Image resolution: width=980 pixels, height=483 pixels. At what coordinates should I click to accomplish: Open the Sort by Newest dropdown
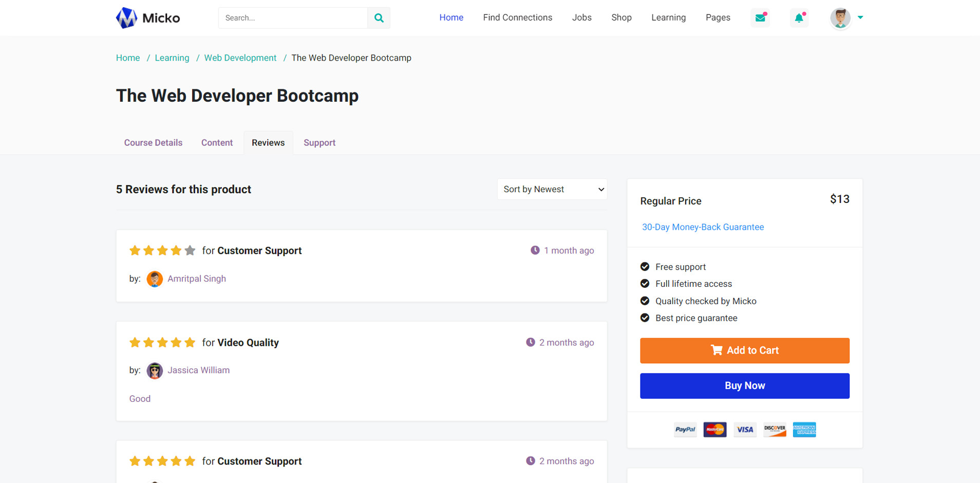click(552, 189)
